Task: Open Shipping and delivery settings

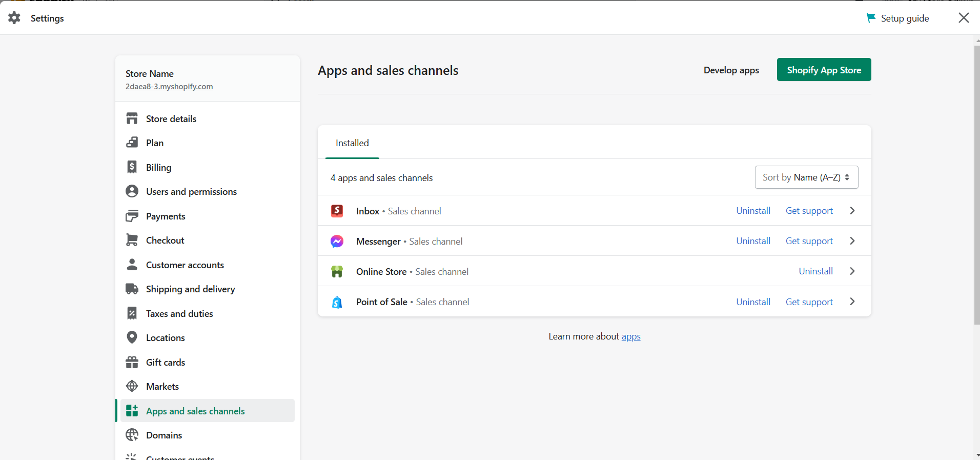Action: 208,289
